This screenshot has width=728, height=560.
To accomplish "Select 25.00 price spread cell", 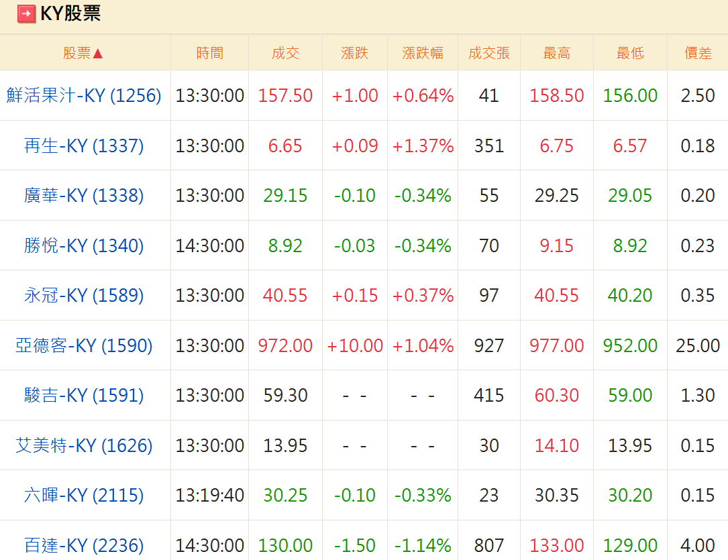I will coord(698,345).
